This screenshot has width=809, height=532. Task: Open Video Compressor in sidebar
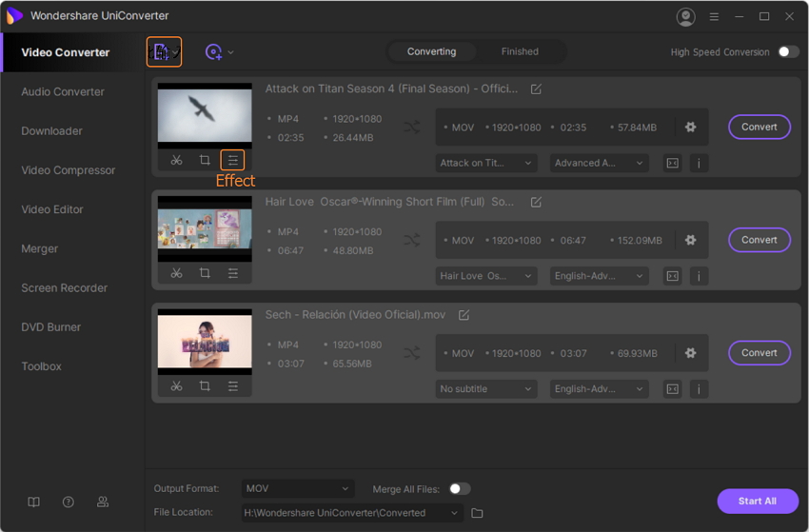point(69,170)
